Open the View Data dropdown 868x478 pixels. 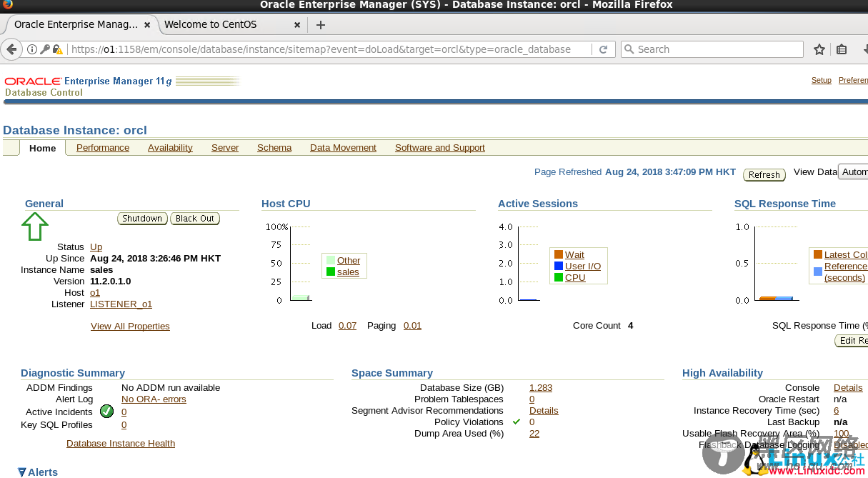853,172
